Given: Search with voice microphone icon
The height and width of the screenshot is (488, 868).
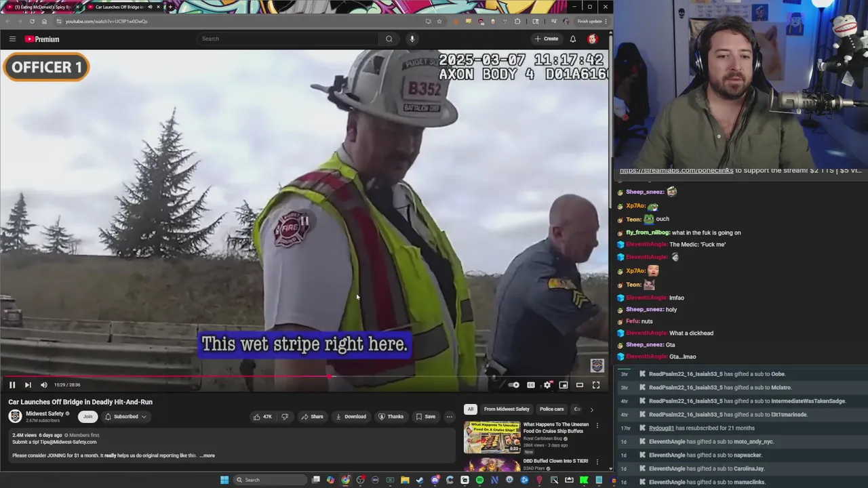Looking at the screenshot, I should click(x=412, y=39).
